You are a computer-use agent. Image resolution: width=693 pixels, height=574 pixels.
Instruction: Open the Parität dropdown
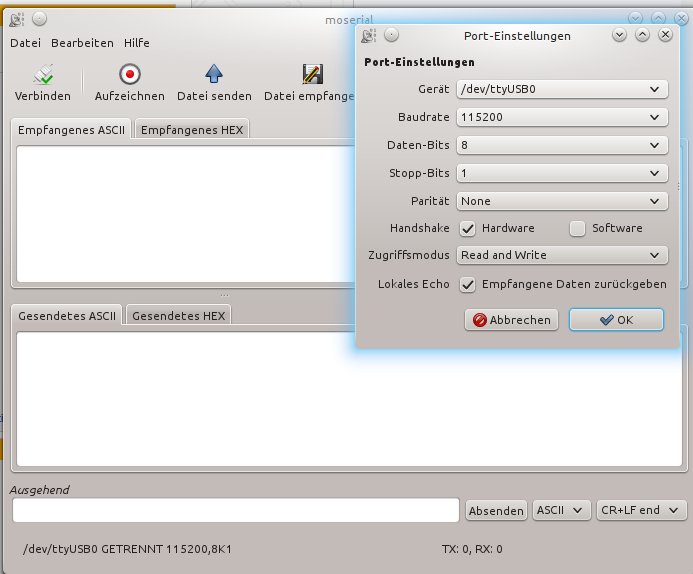(x=562, y=201)
